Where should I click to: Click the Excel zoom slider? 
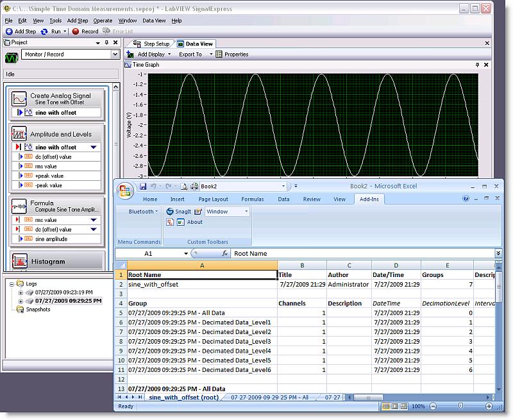[459, 407]
